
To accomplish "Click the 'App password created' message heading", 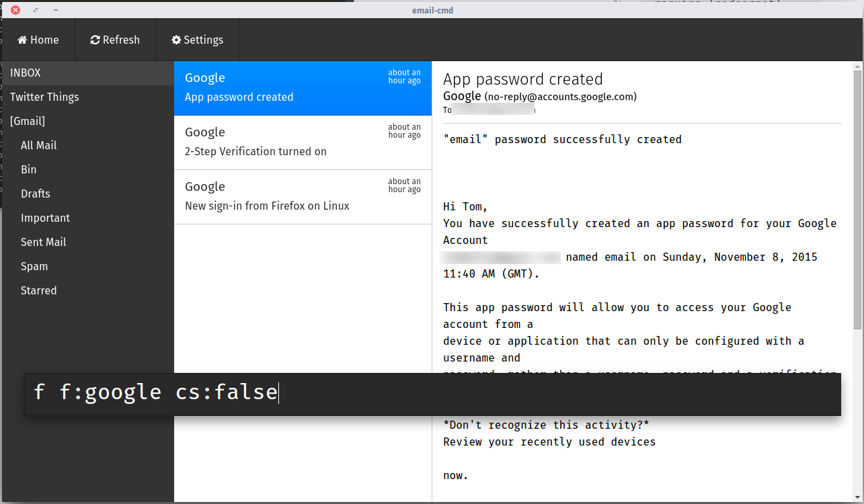I will click(x=523, y=79).
